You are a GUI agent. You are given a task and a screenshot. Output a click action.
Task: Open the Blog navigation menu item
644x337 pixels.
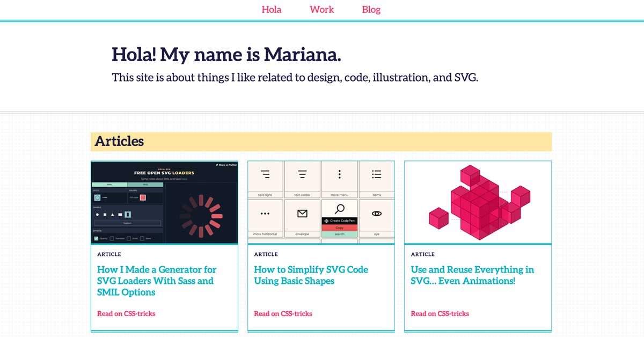point(371,9)
